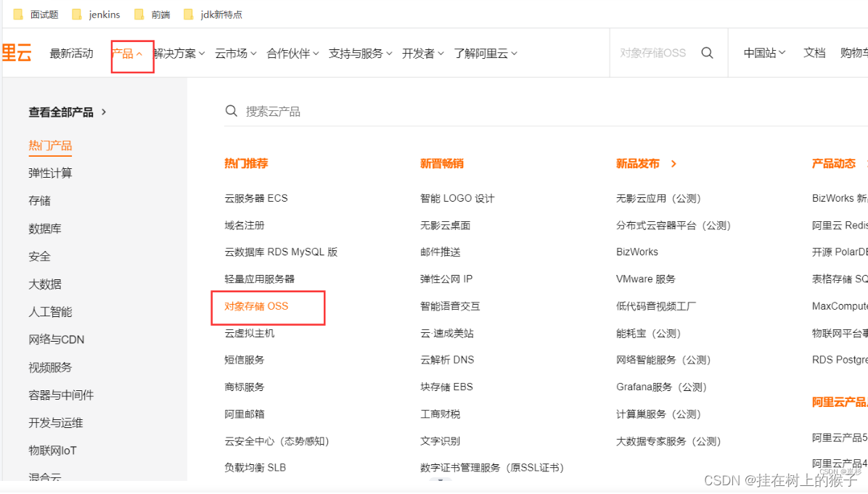Expand the 开发者 menu
The width and height of the screenshot is (868, 494).
423,54
